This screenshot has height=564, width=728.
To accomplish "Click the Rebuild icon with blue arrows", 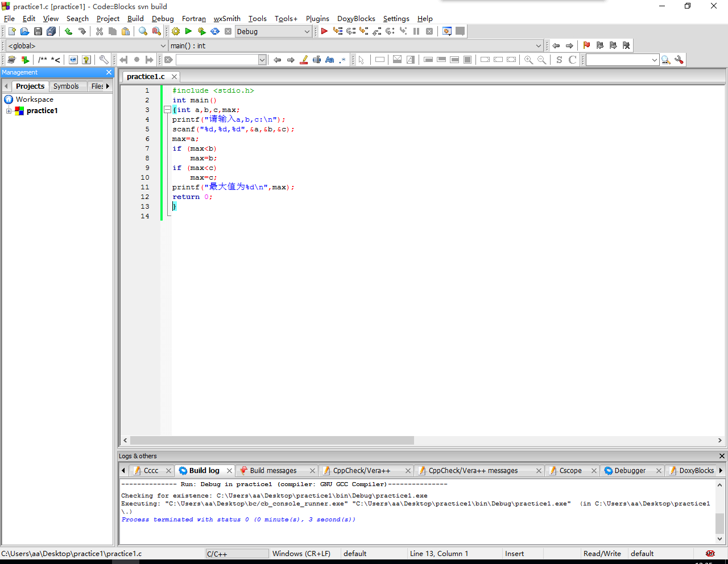I will tap(215, 31).
